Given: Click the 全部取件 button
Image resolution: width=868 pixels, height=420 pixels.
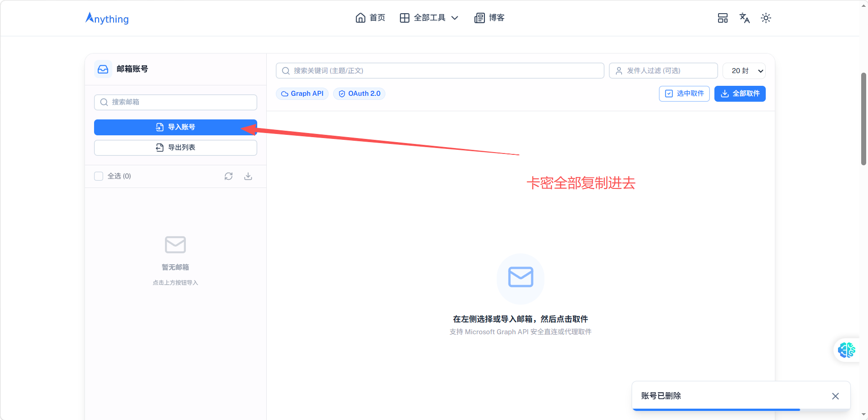Looking at the screenshot, I should pos(740,94).
